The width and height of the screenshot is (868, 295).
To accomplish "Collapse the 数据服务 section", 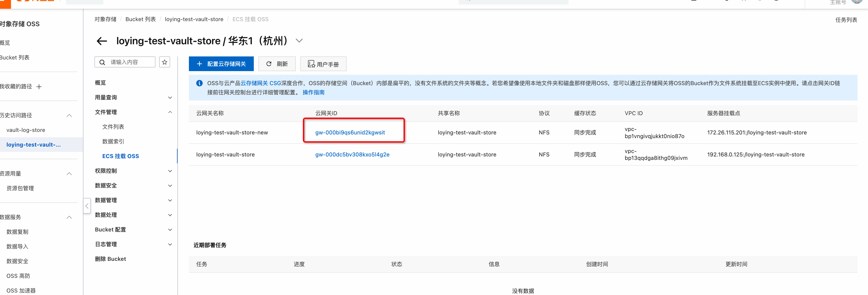I will click(69, 217).
